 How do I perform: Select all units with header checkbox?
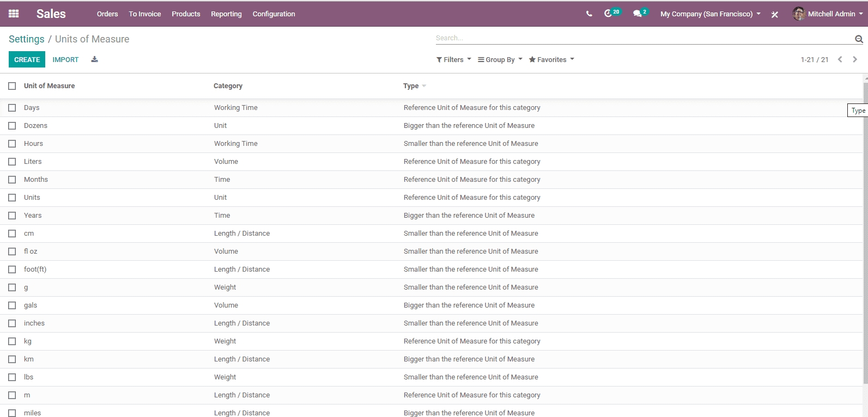[12, 86]
